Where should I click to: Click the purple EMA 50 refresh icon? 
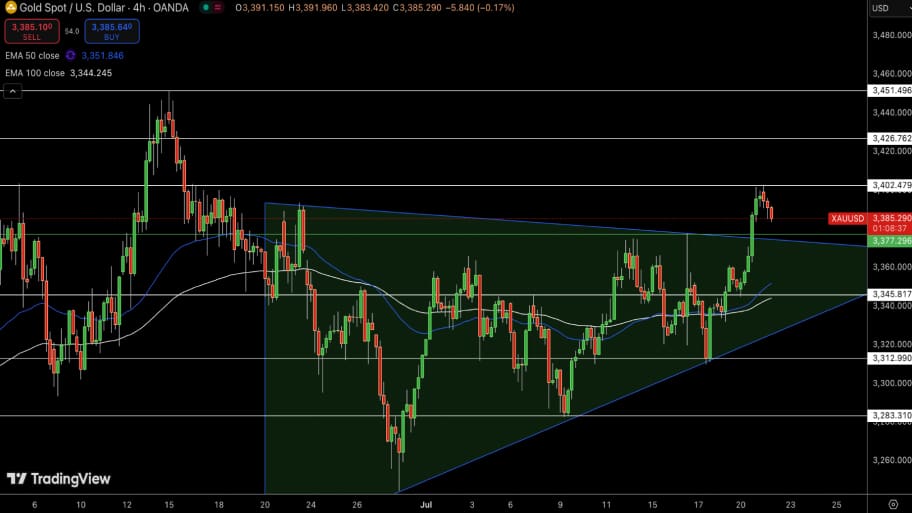point(70,55)
